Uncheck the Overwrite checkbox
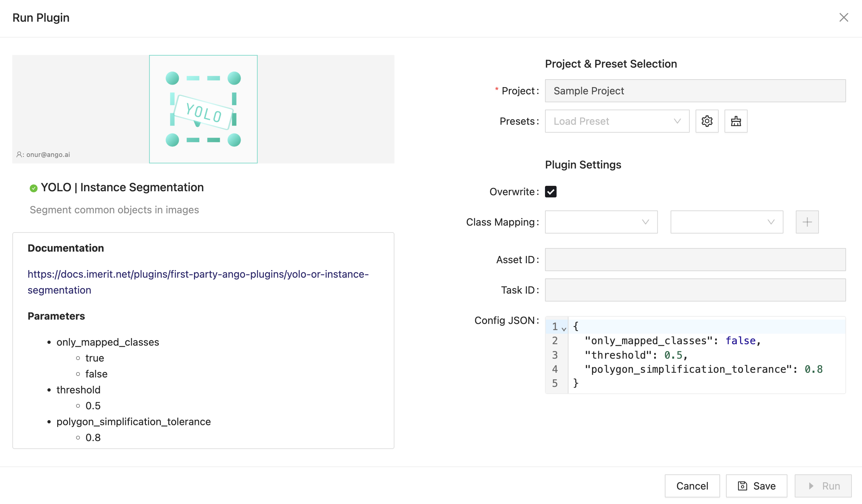Viewport: 862px width, 504px height. click(x=551, y=192)
